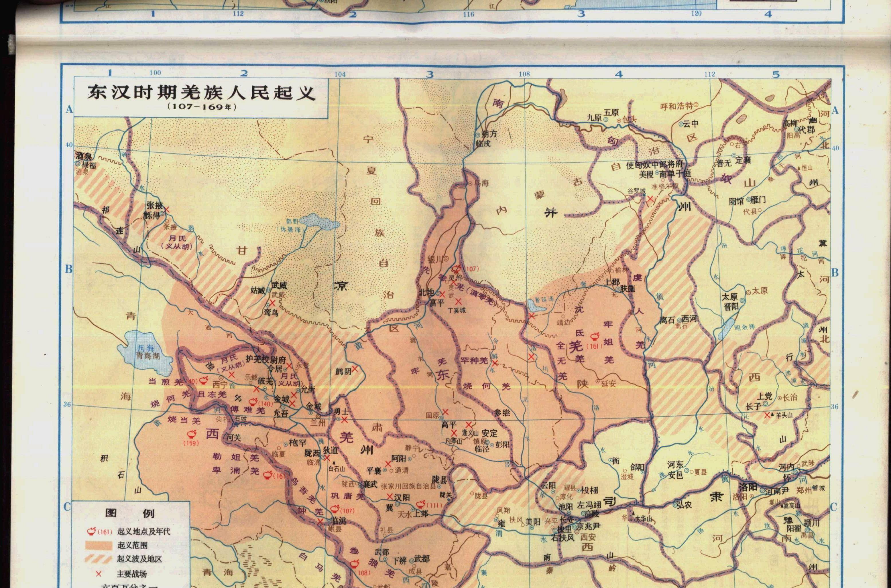Click the 张家川回族自治县 label

pos(408,486)
